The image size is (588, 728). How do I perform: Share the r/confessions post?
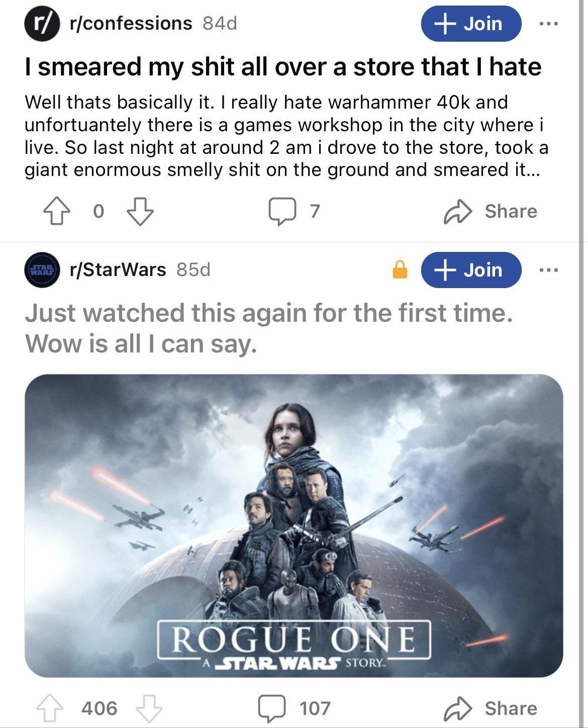[x=491, y=211]
